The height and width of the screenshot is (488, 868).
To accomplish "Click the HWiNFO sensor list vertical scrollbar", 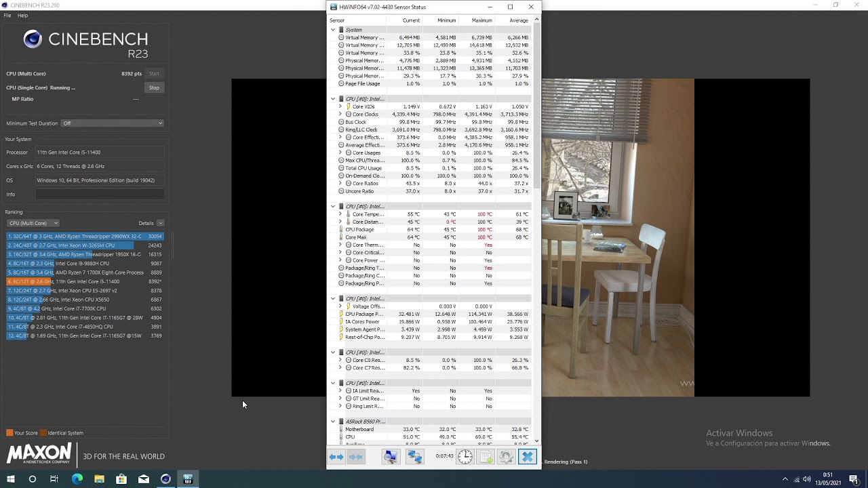I will (x=536, y=229).
